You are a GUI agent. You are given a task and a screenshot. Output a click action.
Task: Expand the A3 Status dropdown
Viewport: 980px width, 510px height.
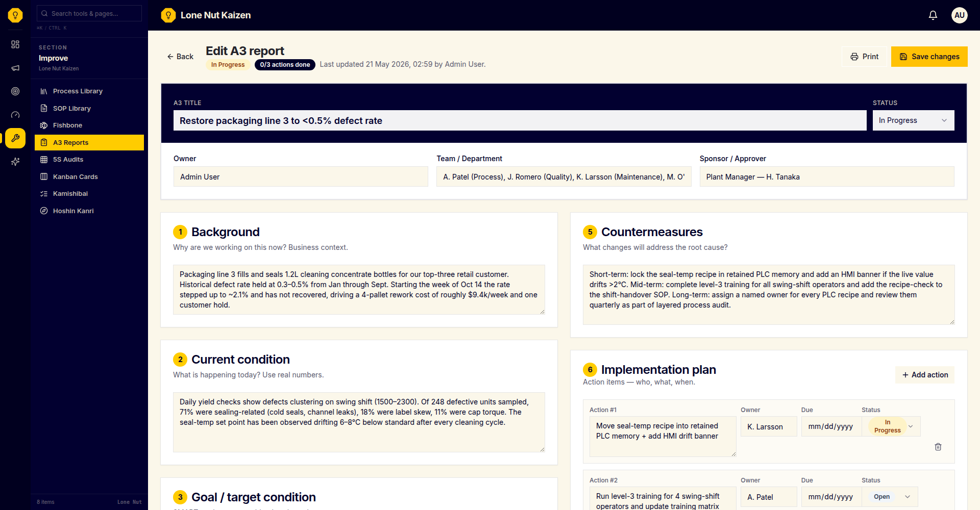(913, 120)
